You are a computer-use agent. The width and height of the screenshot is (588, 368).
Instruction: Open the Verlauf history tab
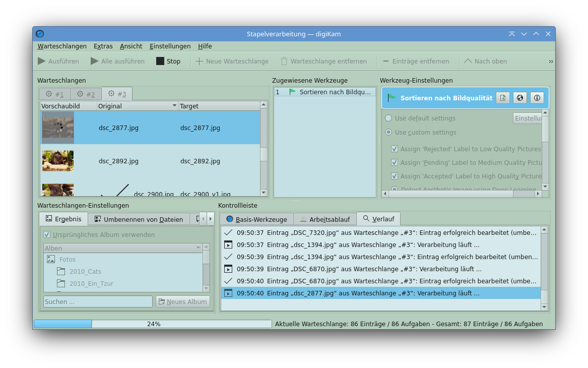378,219
